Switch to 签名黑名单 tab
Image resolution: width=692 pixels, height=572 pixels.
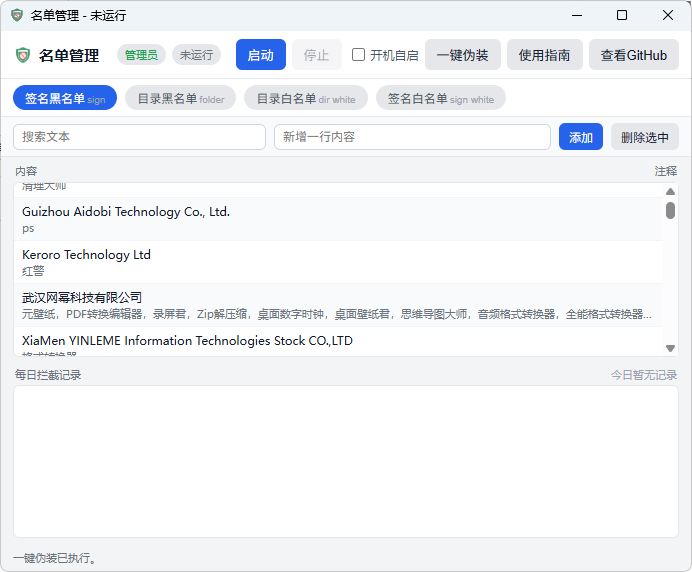pos(65,98)
